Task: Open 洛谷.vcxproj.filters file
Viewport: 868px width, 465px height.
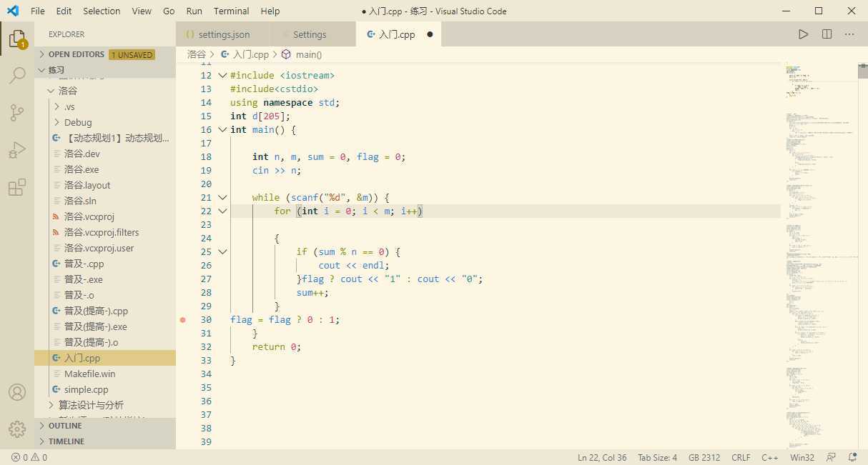Action: [x=104, y=232]
